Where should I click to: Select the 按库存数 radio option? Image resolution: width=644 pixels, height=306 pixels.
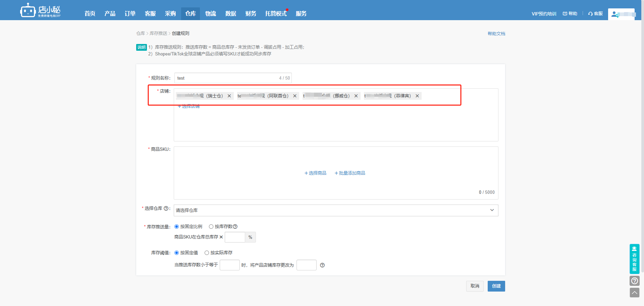(211, 227)
